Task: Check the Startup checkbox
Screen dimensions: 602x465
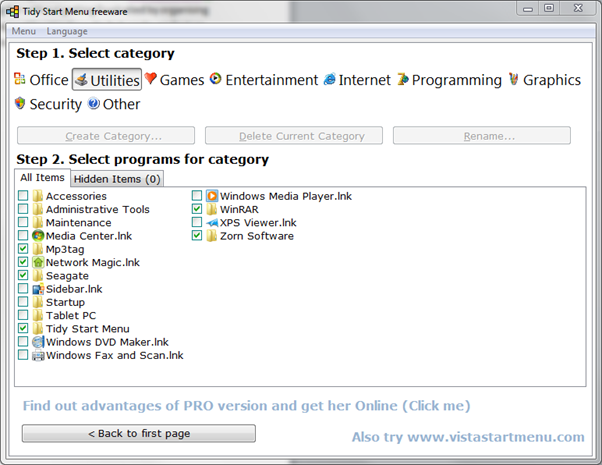Action: coord(23,302)
